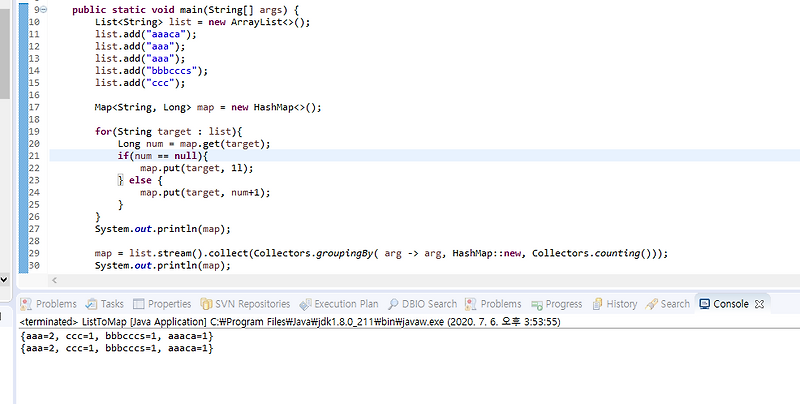Click the Collectors.groupingBy stream line
800x404 pixels.
(381, 254)
